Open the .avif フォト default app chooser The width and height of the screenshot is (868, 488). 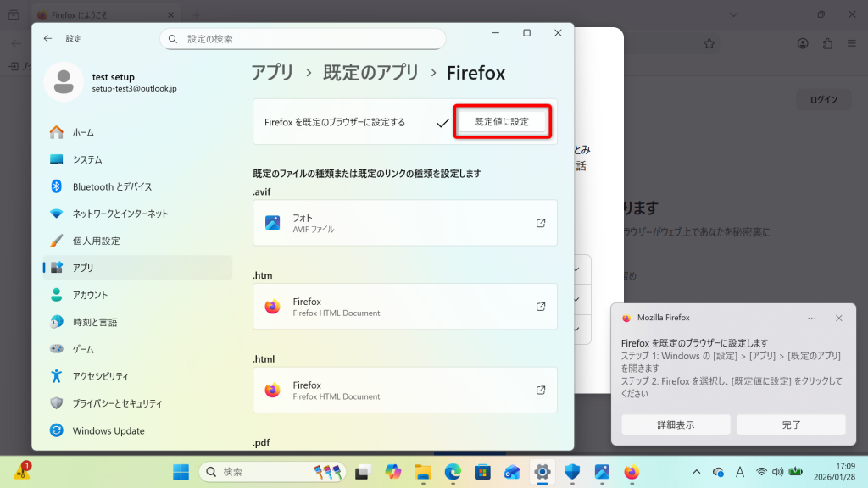pyautogui.click(x=404, y=223)
